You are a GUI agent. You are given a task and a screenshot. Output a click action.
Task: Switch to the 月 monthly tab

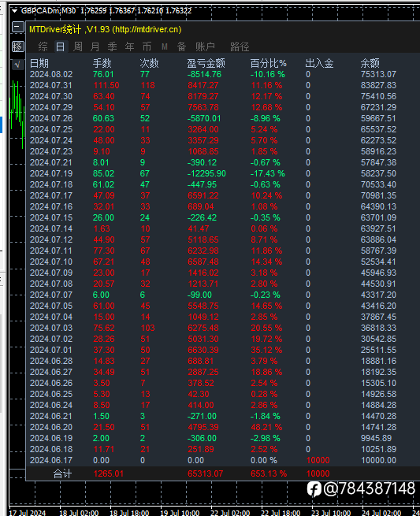click(95, 46)
